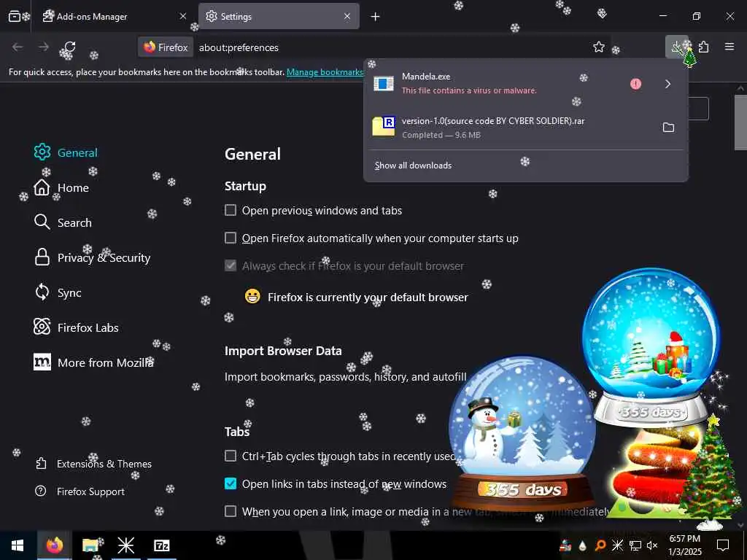The width and height of the screenshot is (747, 560).
Task: Open the Firefox application hamburger menu
Action: (x=729, y=47)
